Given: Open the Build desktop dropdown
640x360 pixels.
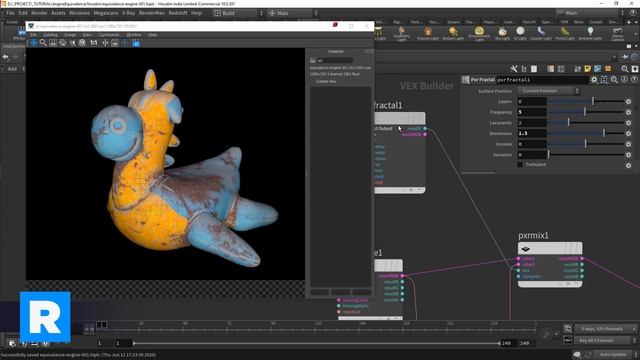Looking at the screenshot, I should 239,13.
